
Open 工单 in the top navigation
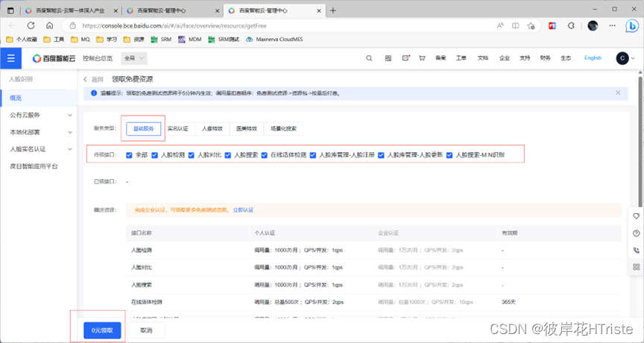pyautogui.click(x=461, y=58)
